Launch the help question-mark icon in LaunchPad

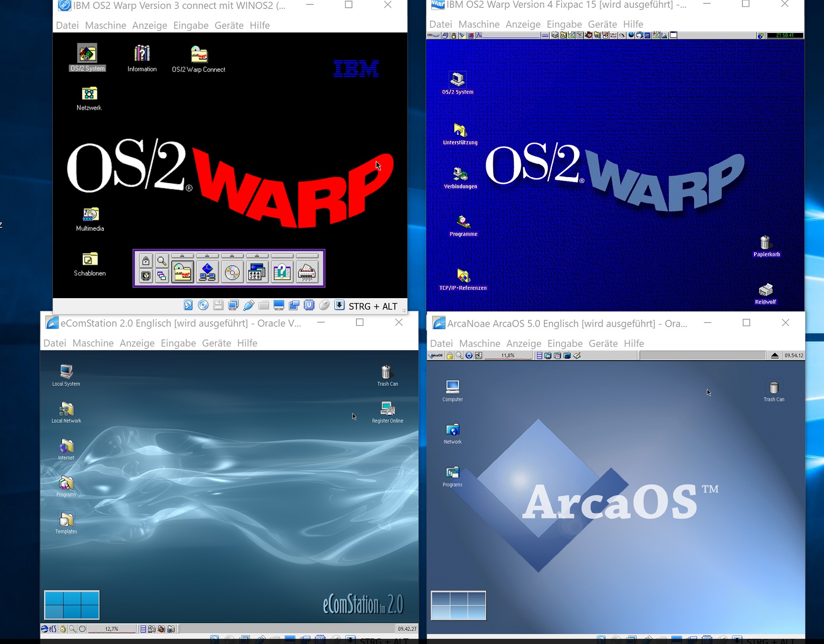[x=282, y=272]
